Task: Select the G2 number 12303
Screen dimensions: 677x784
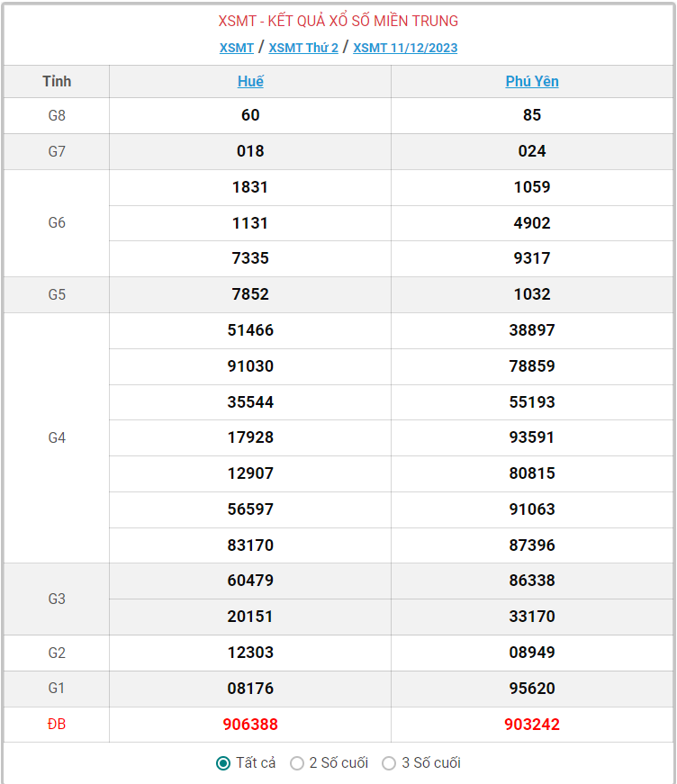Action: pyautogui.click(x=250, y=653)
